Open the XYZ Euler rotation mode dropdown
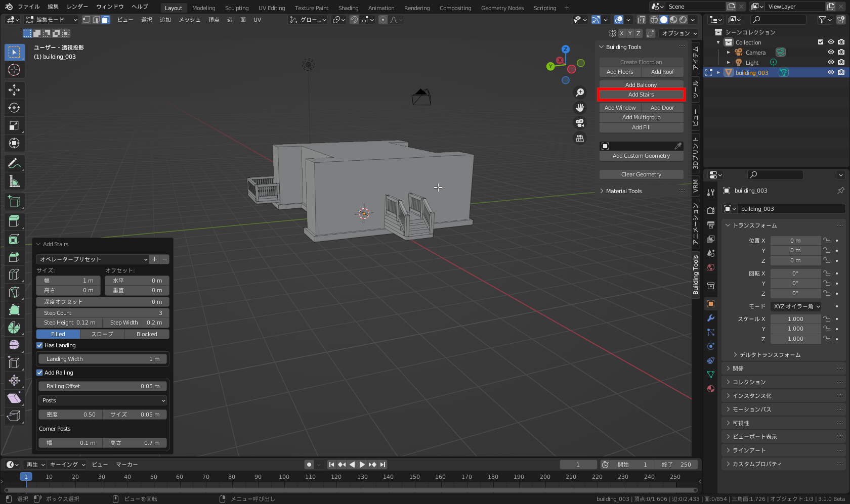 (x=796, y=306)
